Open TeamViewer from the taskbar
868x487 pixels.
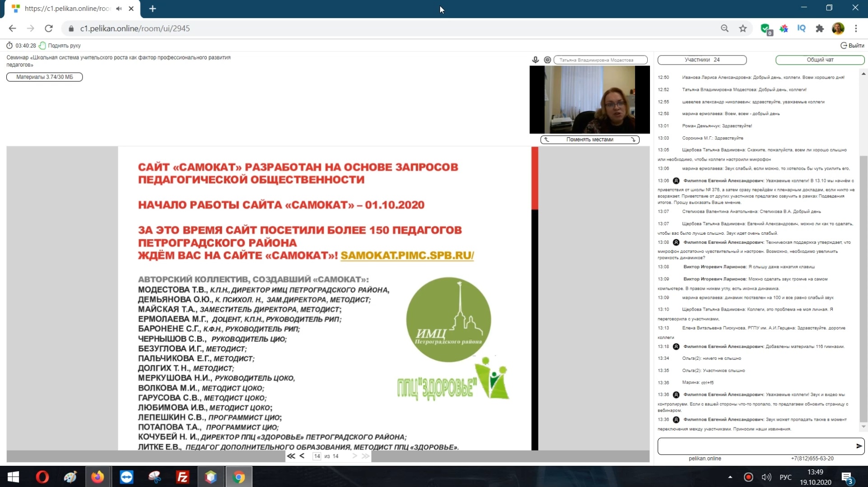tap(126, 477)
